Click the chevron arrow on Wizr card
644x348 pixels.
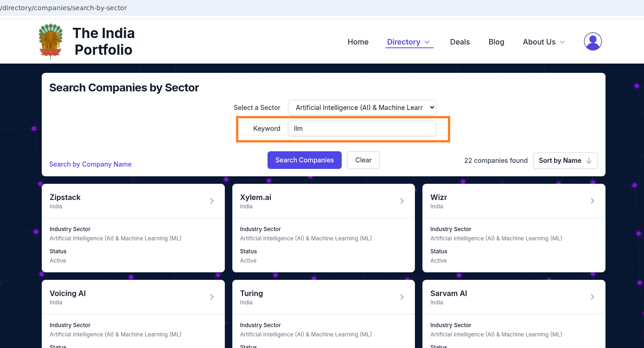tap(593, 201)
